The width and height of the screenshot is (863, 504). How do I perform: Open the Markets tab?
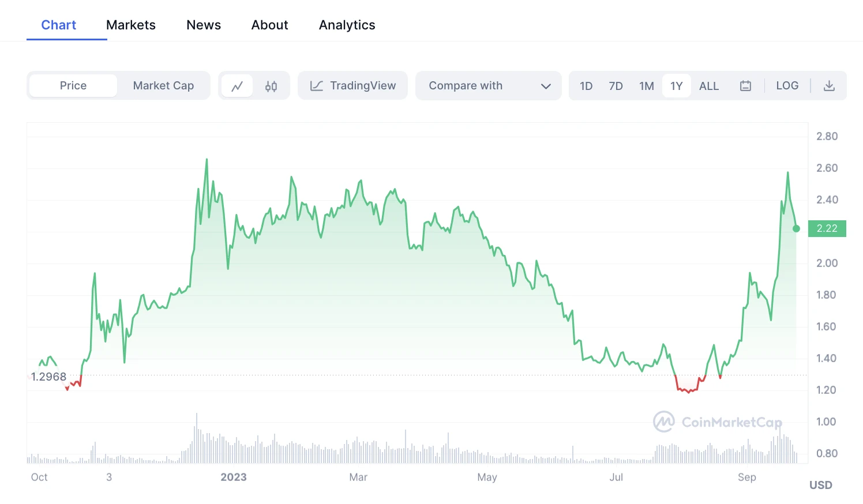(131, 25)
